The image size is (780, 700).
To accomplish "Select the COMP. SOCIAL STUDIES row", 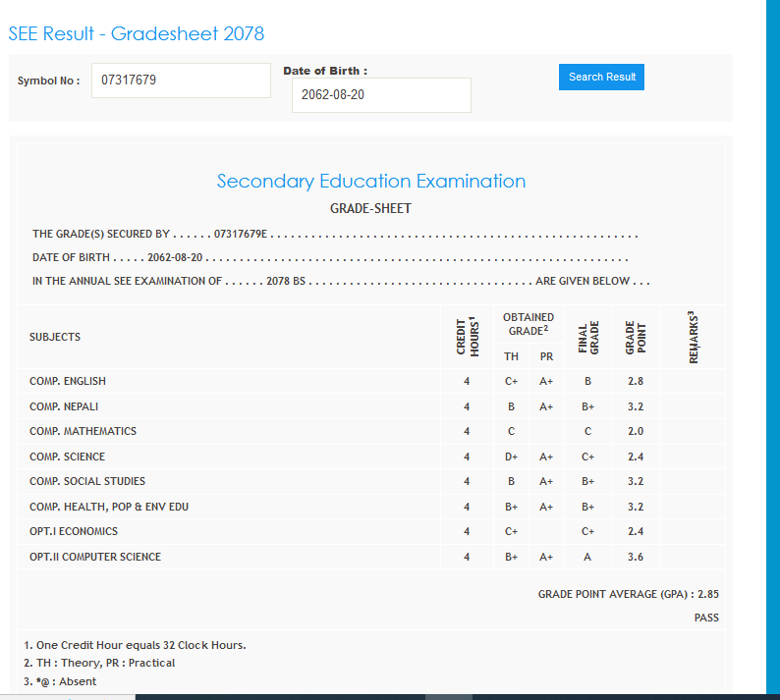I will pyautogui.click(x=87, y=481).
